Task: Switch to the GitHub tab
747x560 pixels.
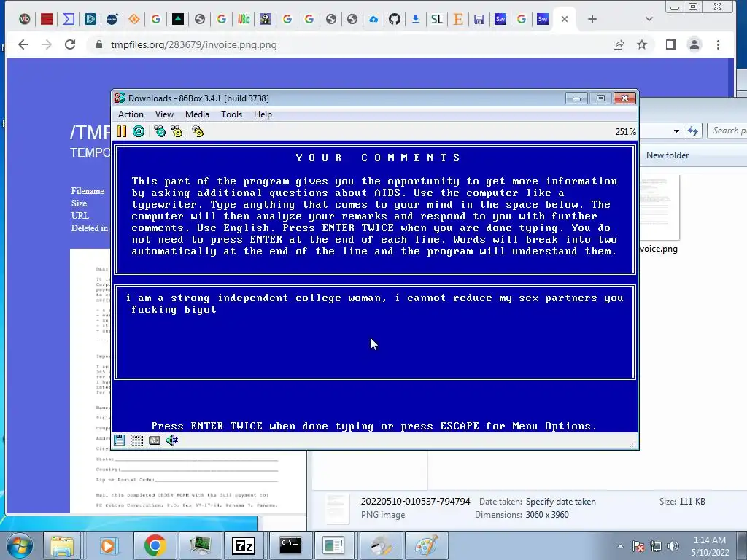Action: pos(394,19)
